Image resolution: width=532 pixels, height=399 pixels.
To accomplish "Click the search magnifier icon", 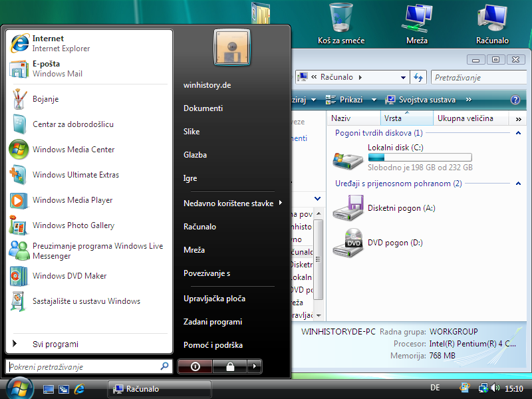I will [164, 366].
